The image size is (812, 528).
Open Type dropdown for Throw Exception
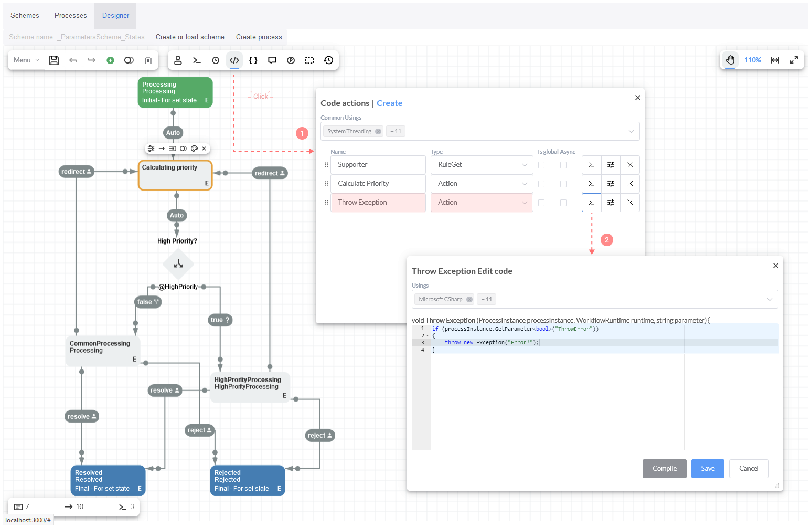tap(482, 203)
